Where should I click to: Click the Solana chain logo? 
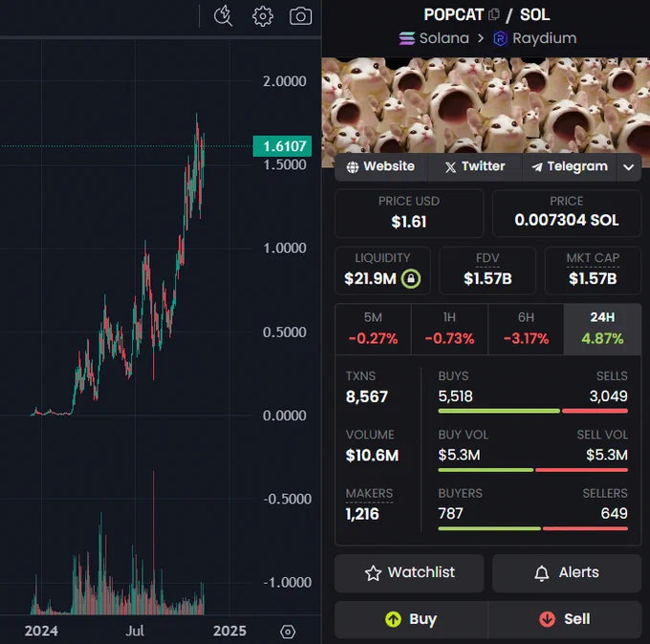pos(406,38)
